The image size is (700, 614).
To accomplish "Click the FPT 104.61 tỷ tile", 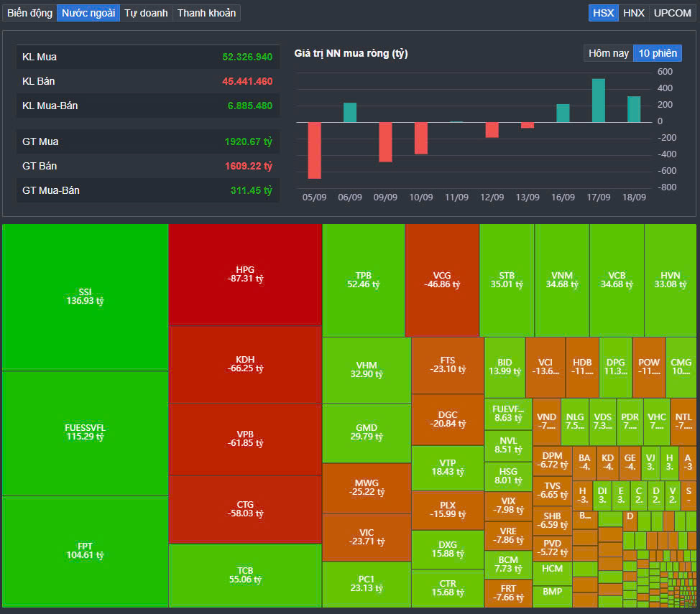I will coord(85,551).
